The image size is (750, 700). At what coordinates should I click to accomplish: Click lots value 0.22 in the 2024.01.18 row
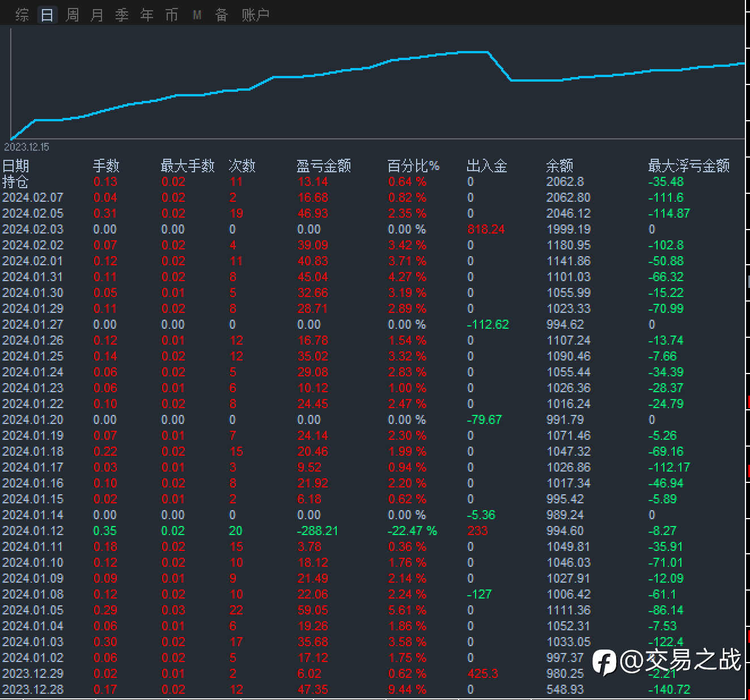(x=105, y=451)
